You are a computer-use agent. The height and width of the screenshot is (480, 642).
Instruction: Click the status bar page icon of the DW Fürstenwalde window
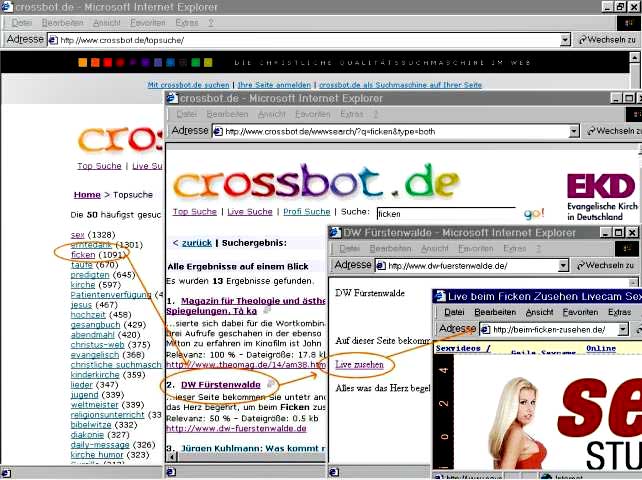click(x=335, y=472)
